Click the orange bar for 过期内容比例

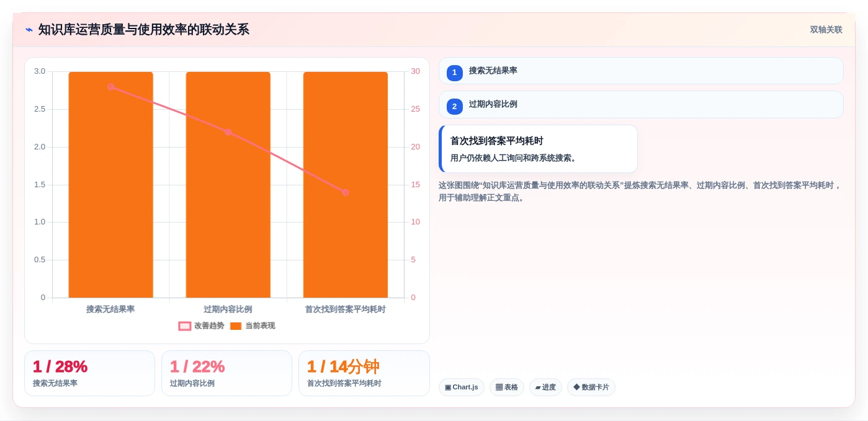[x=228, y=185]
